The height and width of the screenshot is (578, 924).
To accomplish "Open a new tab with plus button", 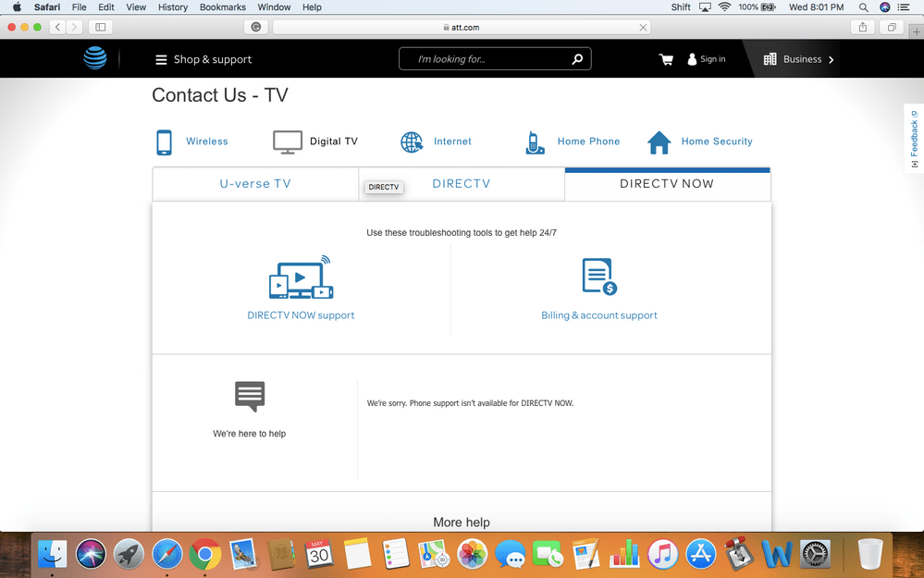I will tap(917, 31).
